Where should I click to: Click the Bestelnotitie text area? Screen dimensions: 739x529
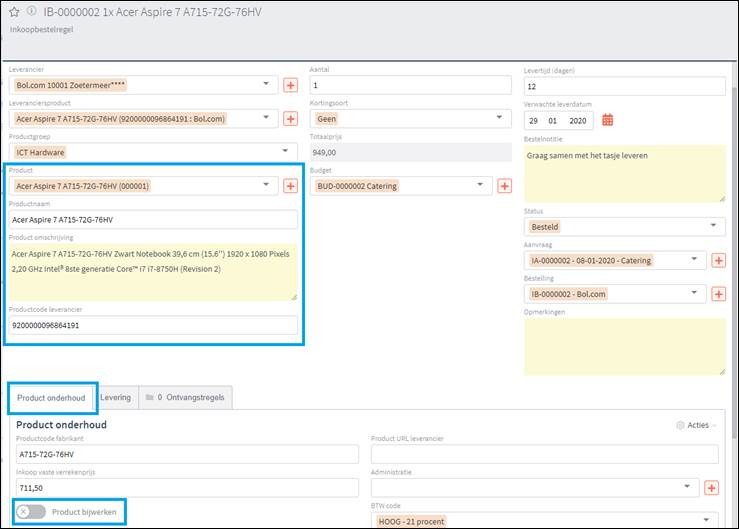[x=624, y=174]
